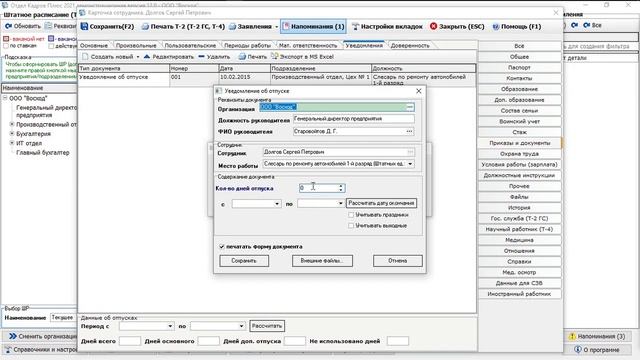Screen dimensions: 640x360
Task: Click the Экспорт в MS Excel icon
Action: (x=275, y=56)
